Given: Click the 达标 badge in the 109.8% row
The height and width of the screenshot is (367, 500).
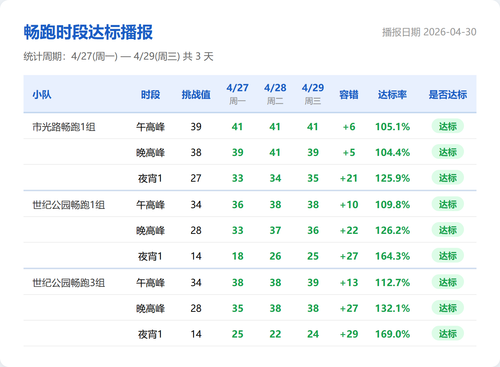Looking at the screenshot, I should (x=448, y=204).
